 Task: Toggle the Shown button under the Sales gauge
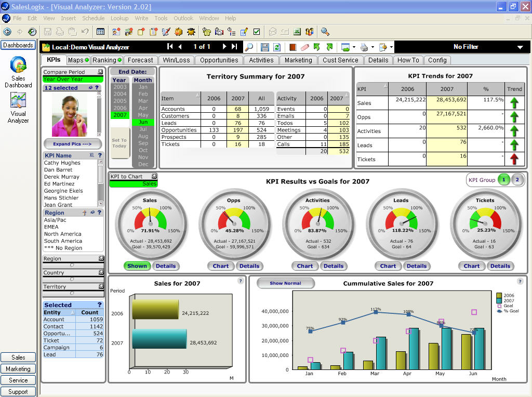tap(137, 266)
